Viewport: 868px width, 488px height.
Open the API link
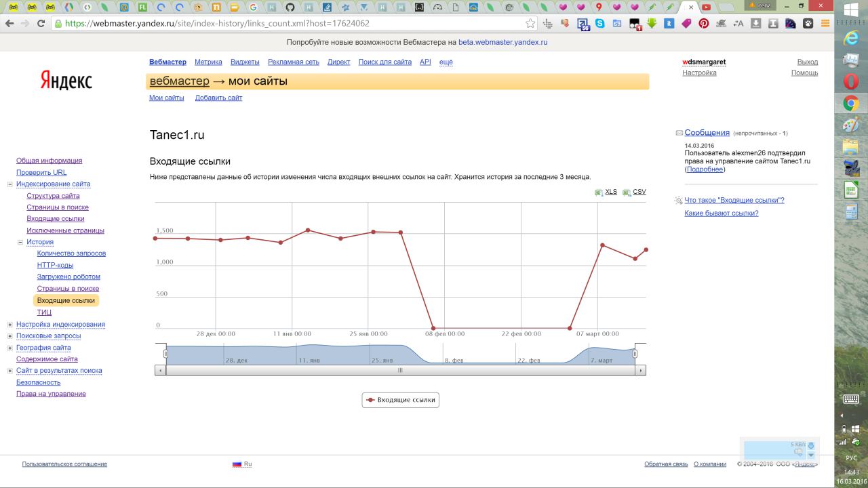(425, 62)
